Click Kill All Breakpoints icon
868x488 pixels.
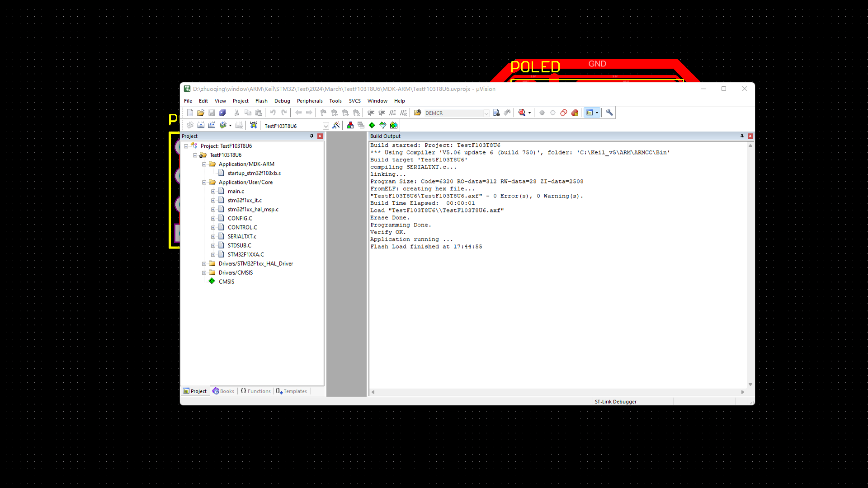point(575,113)
